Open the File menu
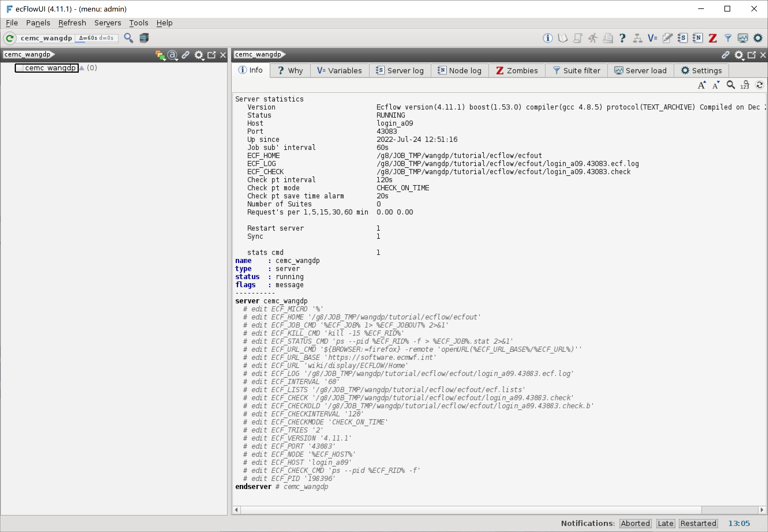 12,23
